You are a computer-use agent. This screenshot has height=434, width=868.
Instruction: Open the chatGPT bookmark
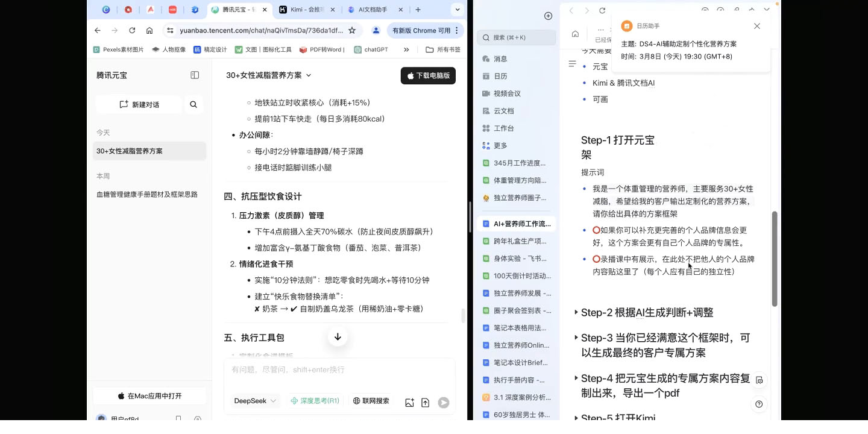pos(371,49)
